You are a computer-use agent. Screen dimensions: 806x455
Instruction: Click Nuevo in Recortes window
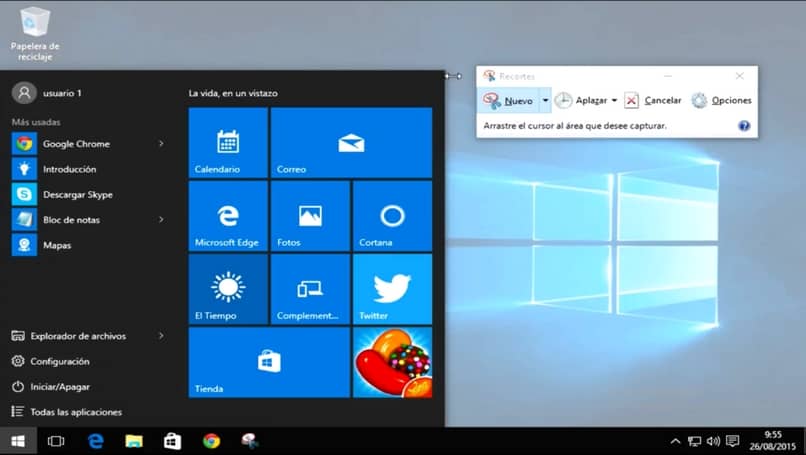[508, 101]
